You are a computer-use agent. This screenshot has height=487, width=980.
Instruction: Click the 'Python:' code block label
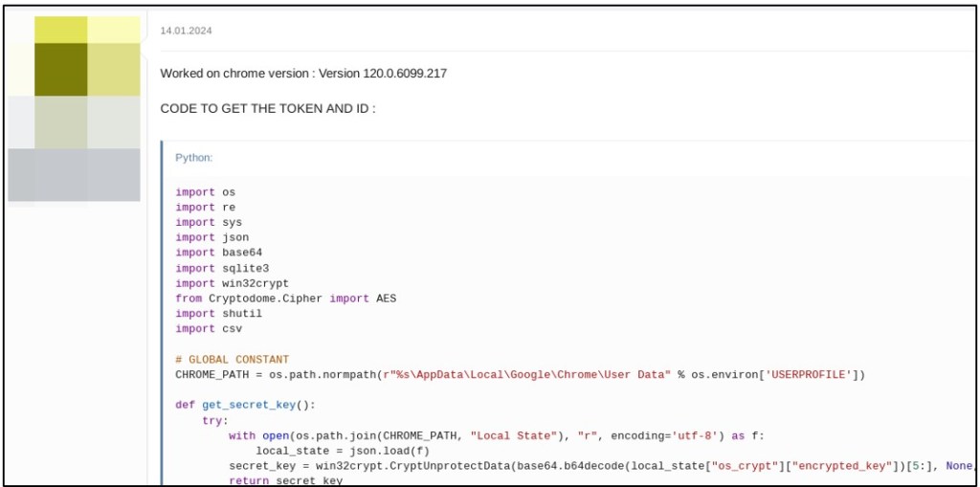[194, 158]
